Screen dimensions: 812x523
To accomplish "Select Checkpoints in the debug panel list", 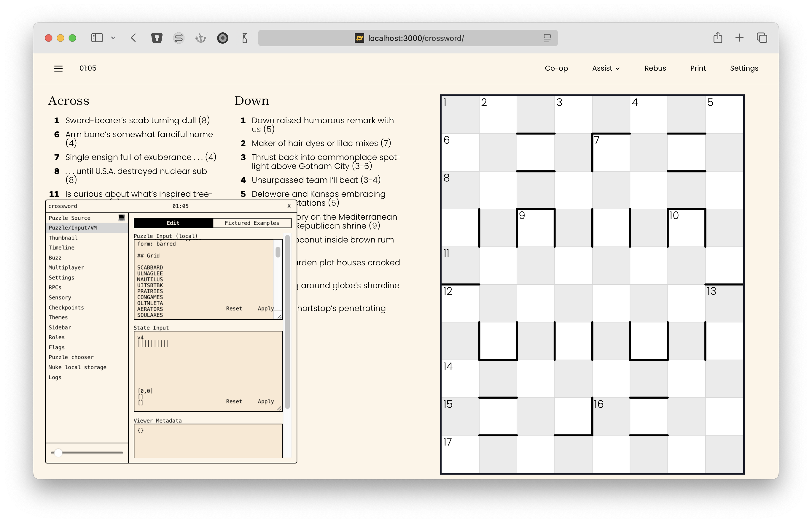I will click(x=66, y=307).
